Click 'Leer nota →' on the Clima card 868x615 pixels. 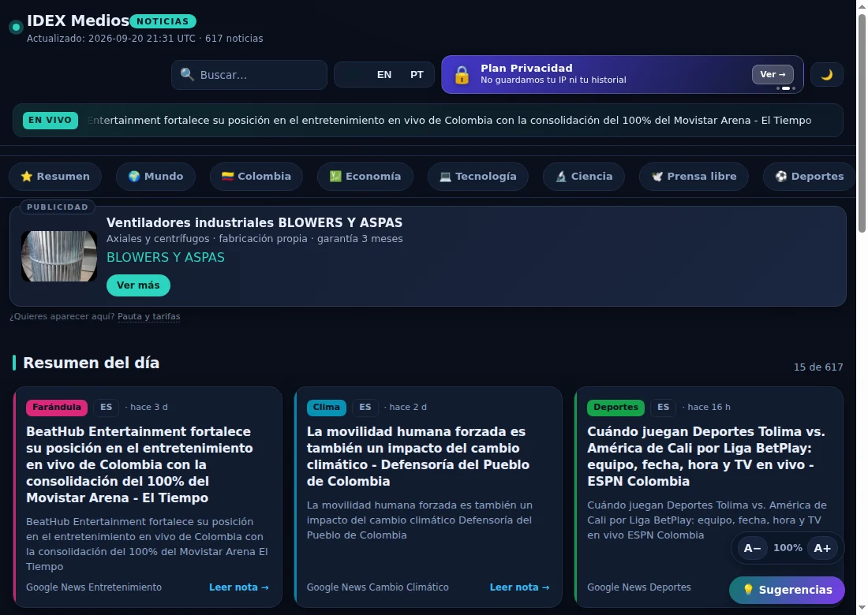519,587
